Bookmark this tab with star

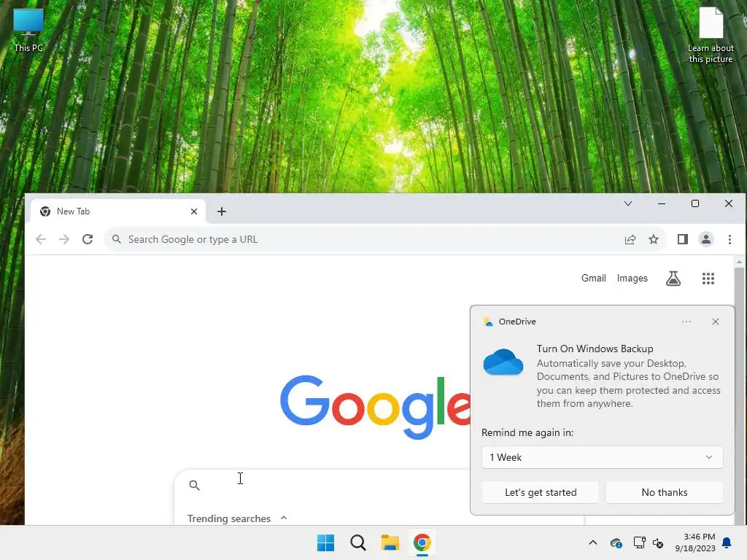pos(654,239)
